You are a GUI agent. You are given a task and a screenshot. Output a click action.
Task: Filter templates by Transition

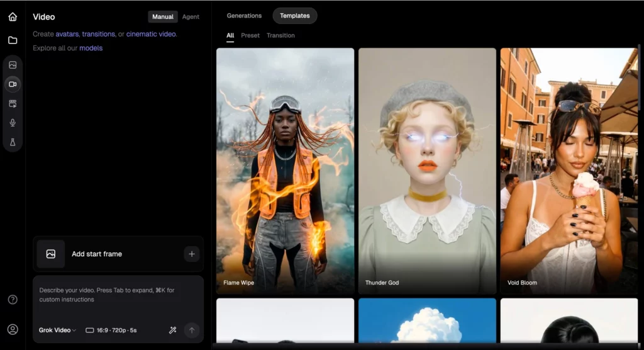click(280, 35)
